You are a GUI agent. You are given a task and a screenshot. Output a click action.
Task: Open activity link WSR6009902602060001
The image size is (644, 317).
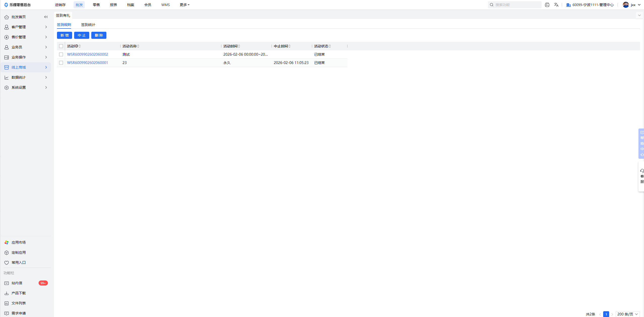87,63
